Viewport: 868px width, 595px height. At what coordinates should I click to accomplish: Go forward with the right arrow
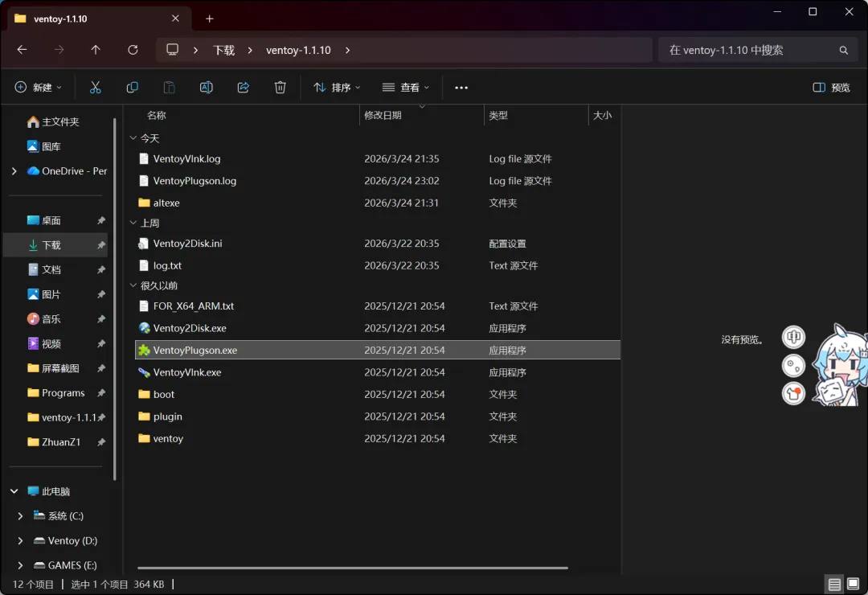pos(59,50)
